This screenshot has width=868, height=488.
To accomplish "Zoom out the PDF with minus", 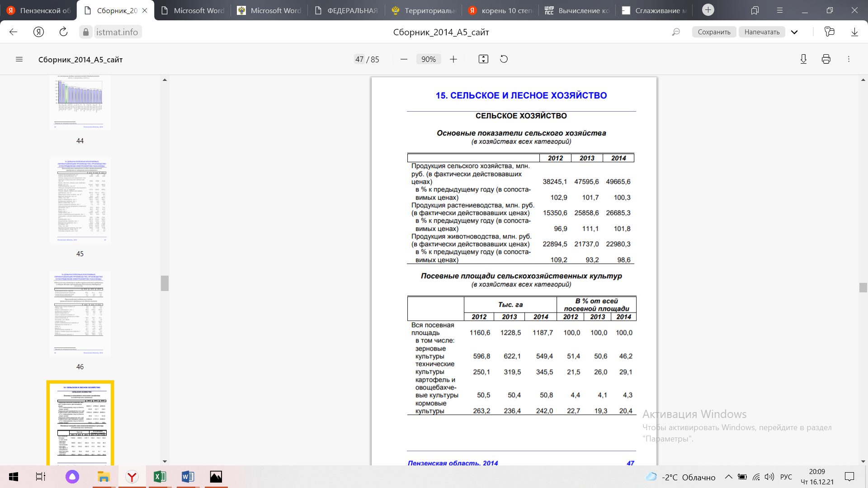I will pos(404,59).
